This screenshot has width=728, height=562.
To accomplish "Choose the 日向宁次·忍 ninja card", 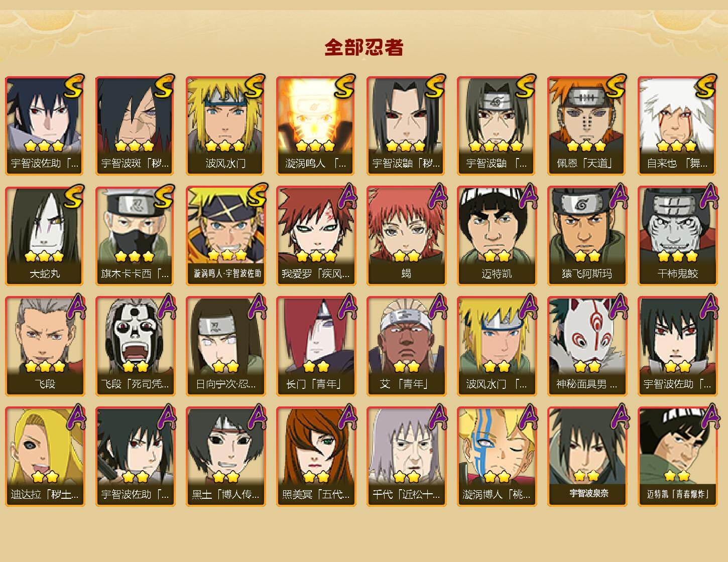I will click(225, 346).
